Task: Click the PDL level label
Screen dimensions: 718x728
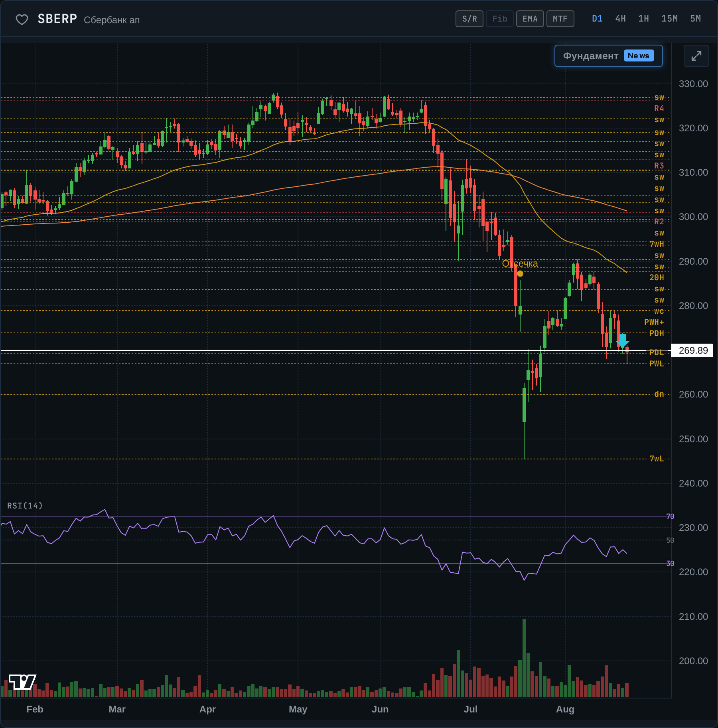Action: [657, 352]
